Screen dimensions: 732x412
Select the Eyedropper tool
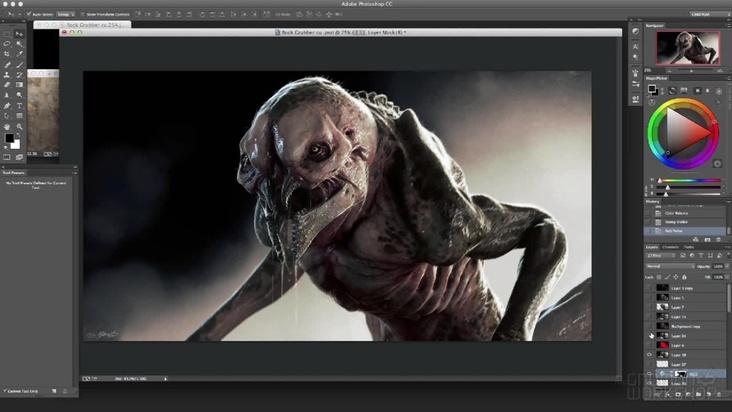[x=19, y=54]
